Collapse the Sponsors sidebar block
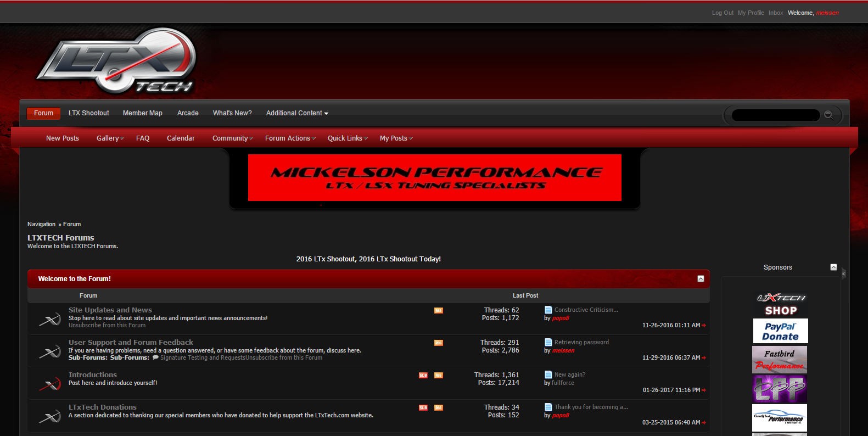The width and height of the screenshot is (868, 436). pyautogui.click(x=833, y=267)
